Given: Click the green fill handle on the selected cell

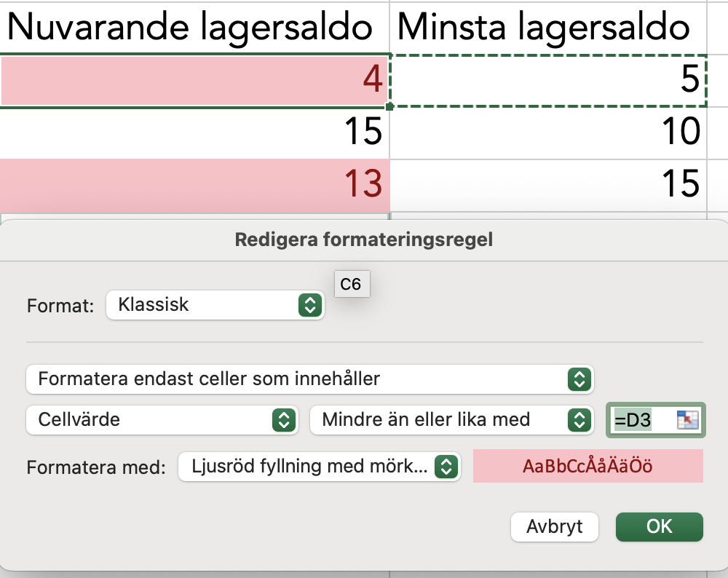Looking at the screenshot, I should tap(389, 106).
